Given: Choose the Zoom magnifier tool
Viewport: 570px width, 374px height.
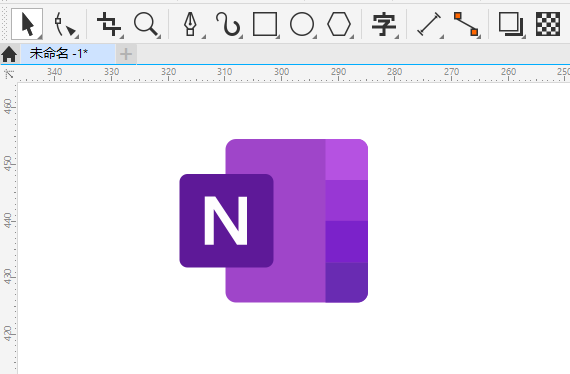Looking at the screenshot, I should (147, 24).
